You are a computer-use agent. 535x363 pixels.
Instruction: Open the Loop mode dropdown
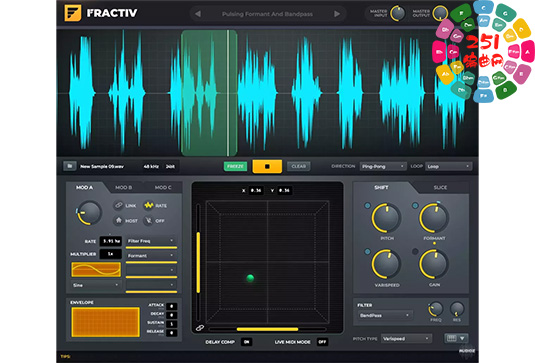pyautogui.click(x=449, y=166)
